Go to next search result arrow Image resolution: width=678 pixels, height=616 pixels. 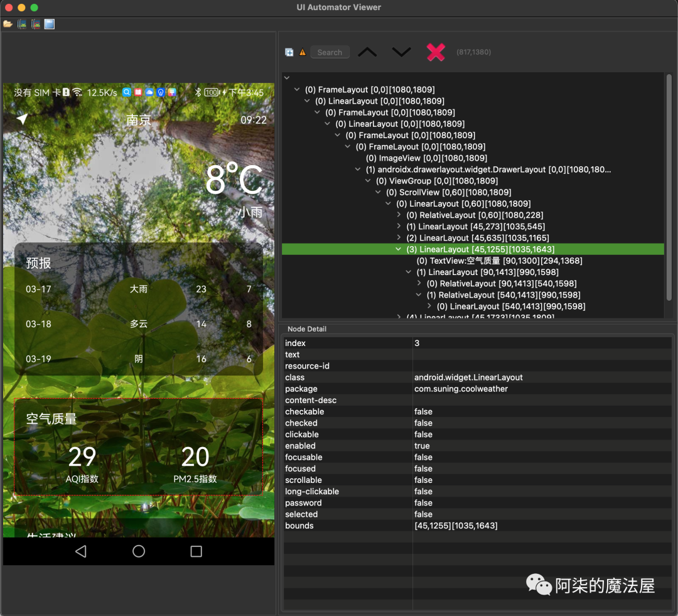401,52
